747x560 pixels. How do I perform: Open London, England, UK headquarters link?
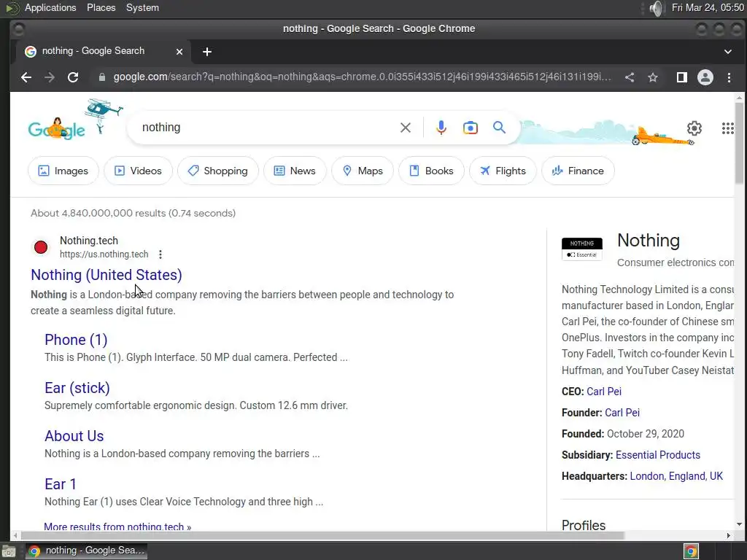[x=676, y=476]
